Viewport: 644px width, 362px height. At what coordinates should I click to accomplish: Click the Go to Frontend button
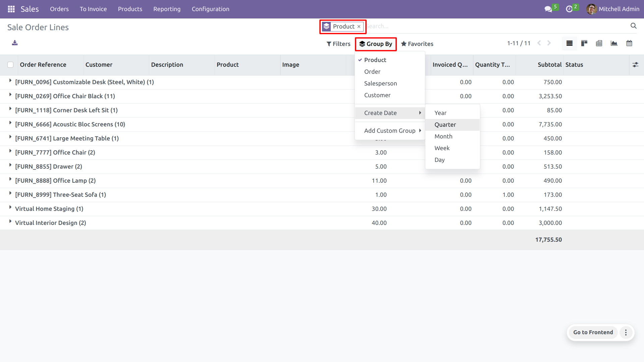(x=593, y=332)
